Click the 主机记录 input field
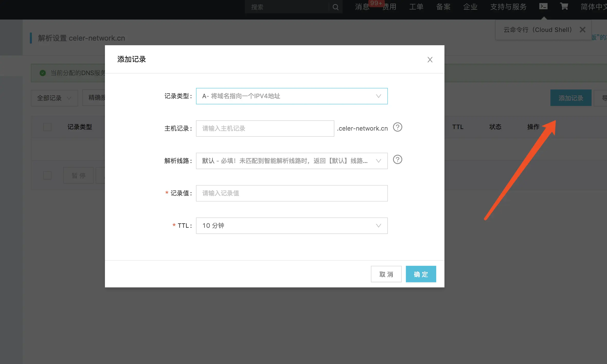Screen dimensions: 607x364 click(x=265, y=129)
